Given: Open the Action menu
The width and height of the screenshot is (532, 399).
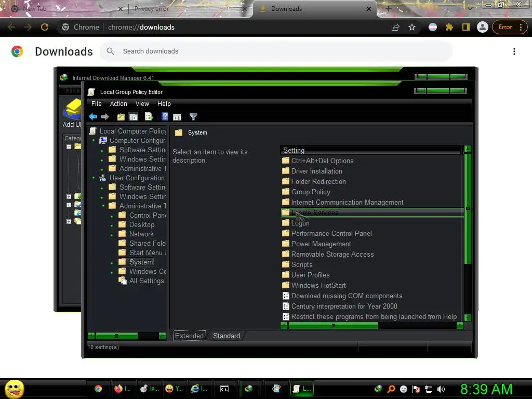Looking at the screenshot, I should [x=118, y=104].
